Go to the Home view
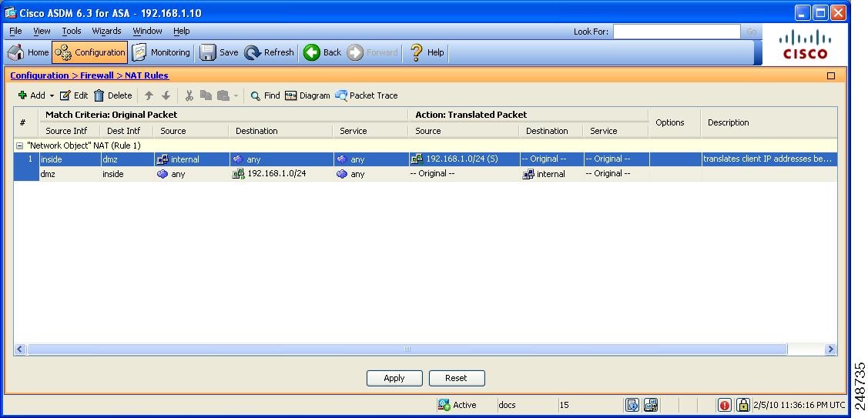The image size is (868, 418). [x=28, y=52]
